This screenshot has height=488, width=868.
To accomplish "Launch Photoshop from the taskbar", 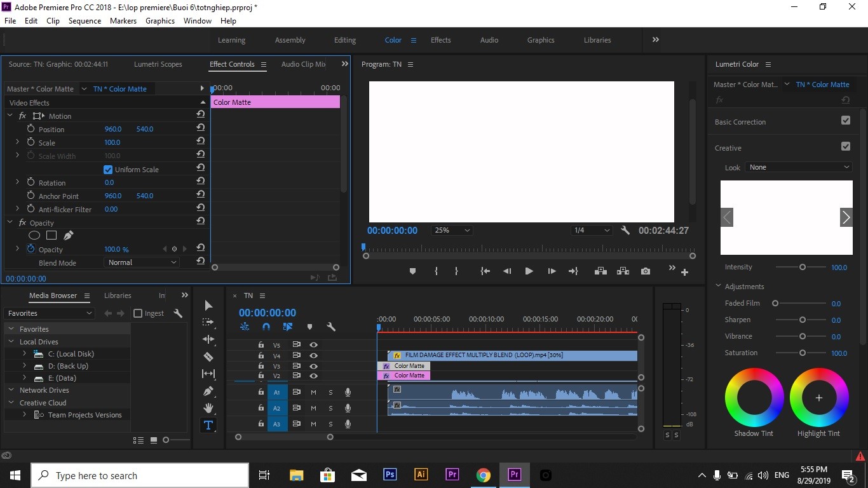I will pyautogui.click(x=390, y=475).
